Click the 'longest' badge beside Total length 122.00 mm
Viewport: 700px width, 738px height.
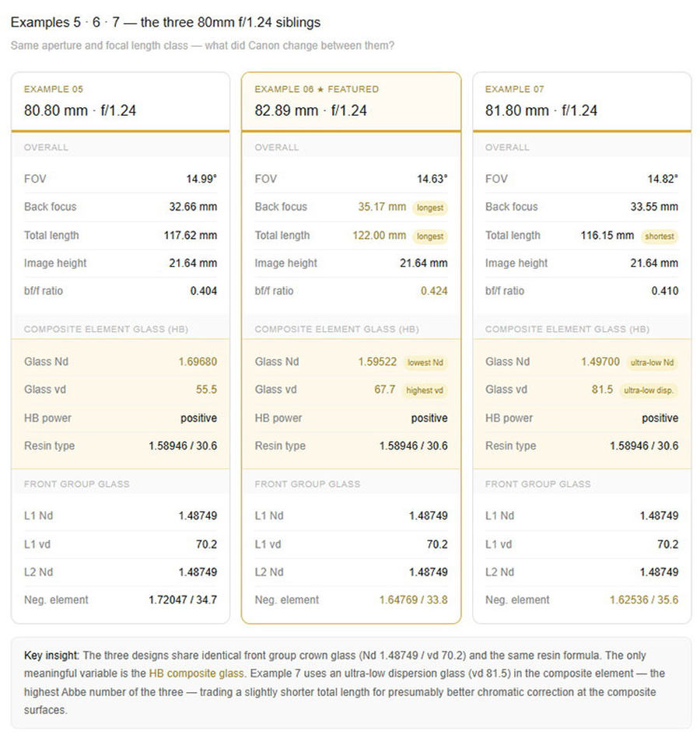pyautogui.click(x=430, y=236)
